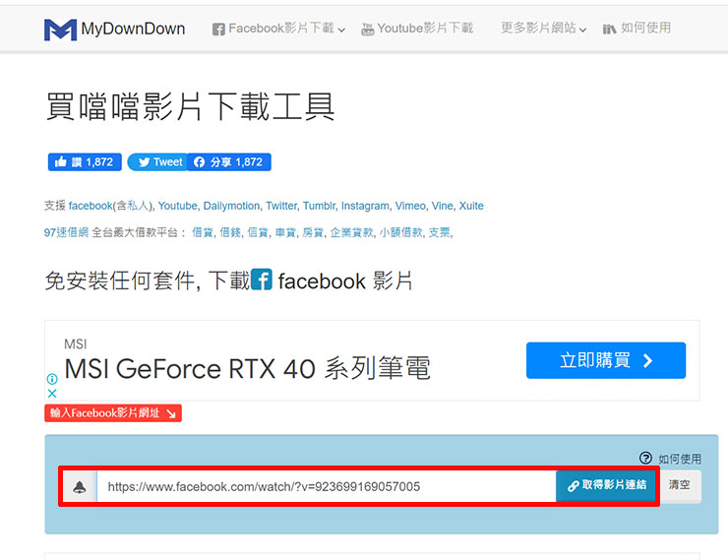
Task: Click the 清空 clear button
Action: [680, 485]
